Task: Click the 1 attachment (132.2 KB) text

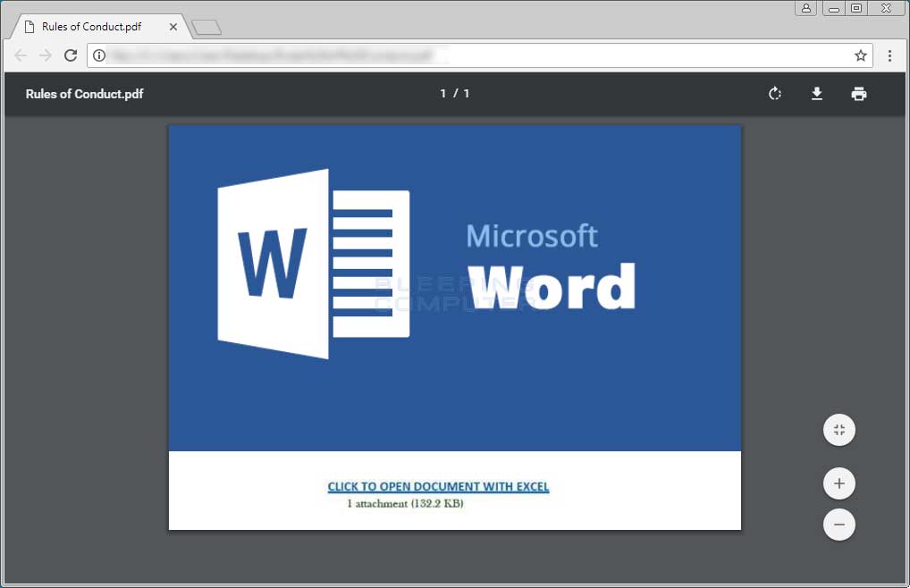Action: click(x=405, y=503)
